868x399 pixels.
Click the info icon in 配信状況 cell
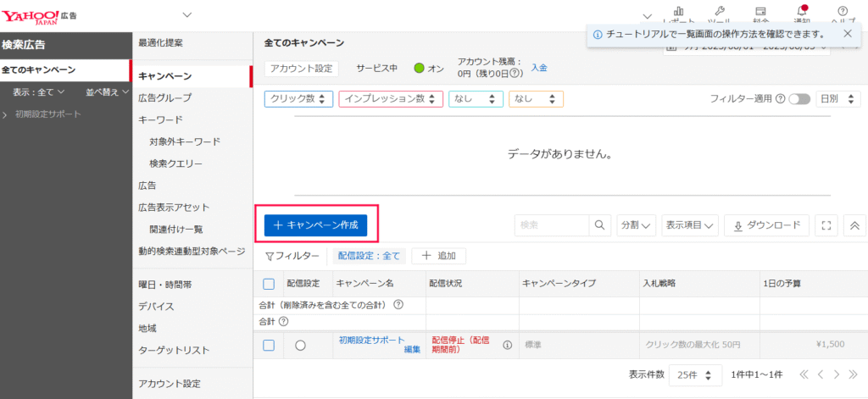[507, 345]
